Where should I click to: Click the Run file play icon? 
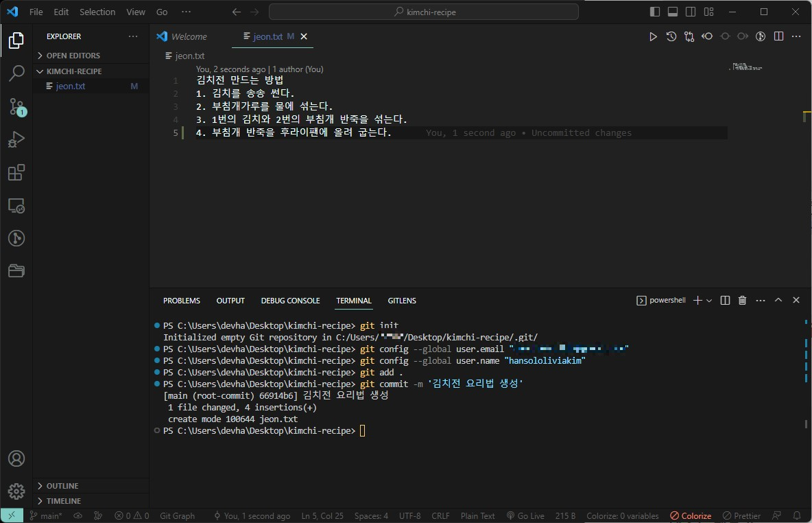pos(653,36)
